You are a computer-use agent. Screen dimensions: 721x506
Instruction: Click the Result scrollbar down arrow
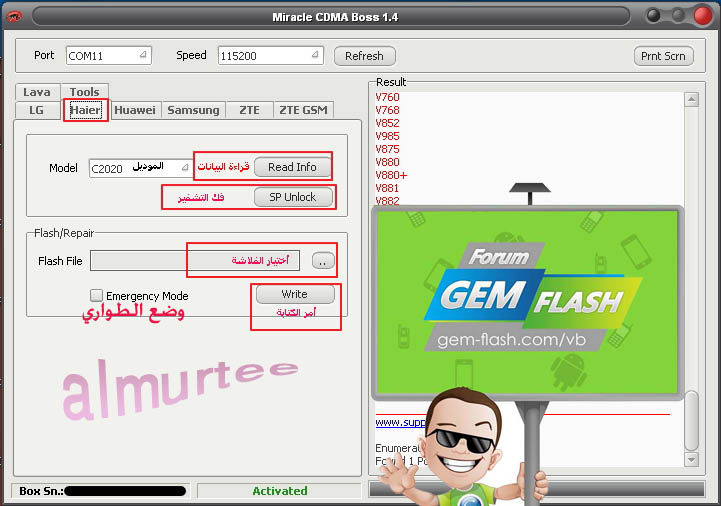pyautogui.click(x=691, y=459)
